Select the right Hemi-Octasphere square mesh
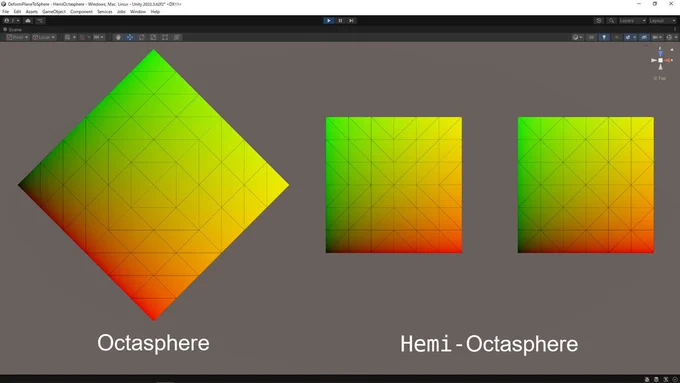Image resolution: width=680 pixels, height=383 pixels. [x=585, y=185]
